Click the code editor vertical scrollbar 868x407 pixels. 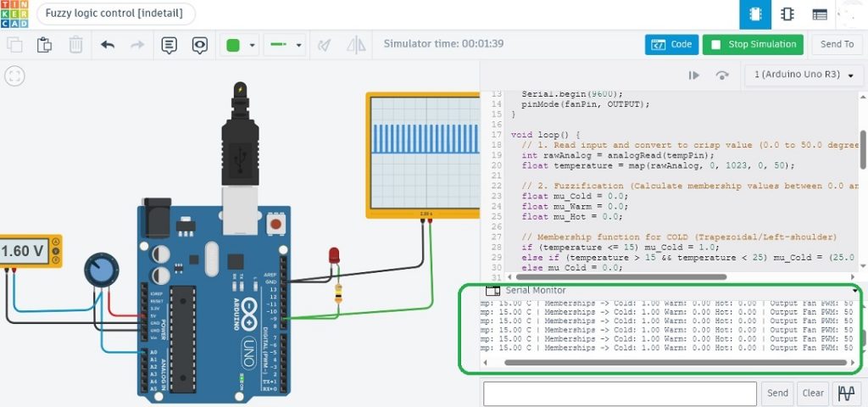862,149
